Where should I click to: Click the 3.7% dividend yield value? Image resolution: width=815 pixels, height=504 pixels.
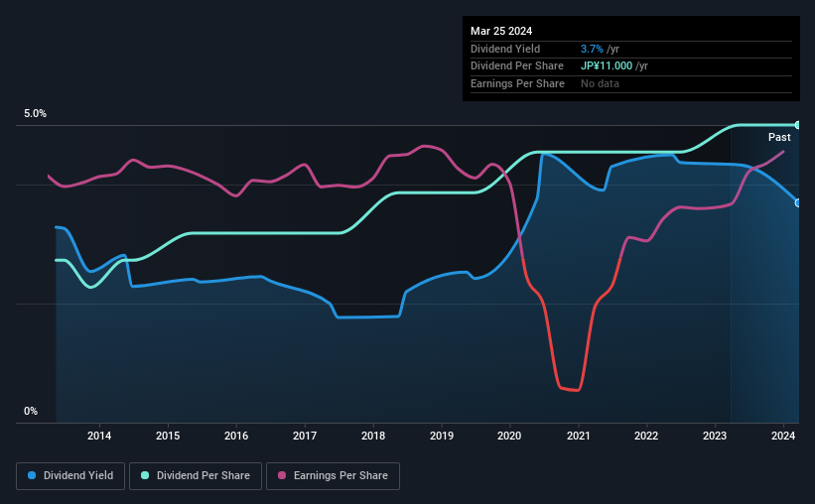point(592,49)
